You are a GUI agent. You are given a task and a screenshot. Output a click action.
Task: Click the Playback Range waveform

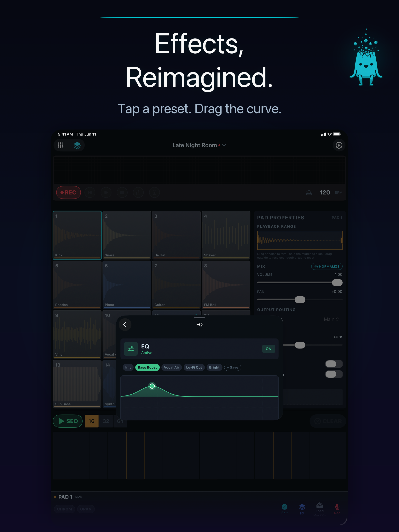pos(300,240)
